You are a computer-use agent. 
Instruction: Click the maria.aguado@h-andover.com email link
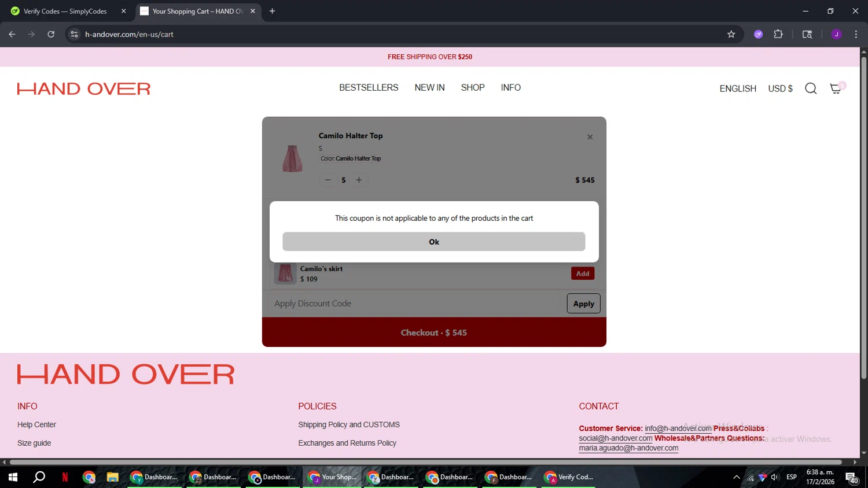628,448
